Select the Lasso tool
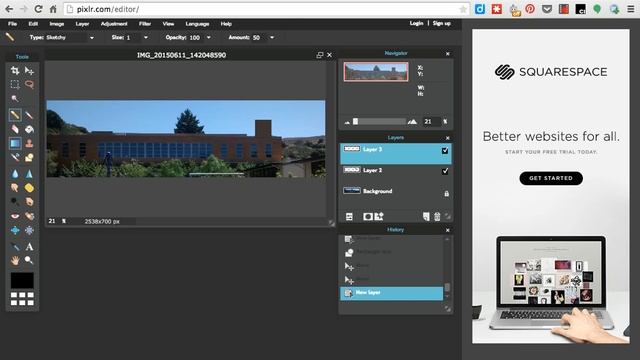 point(29,84)
